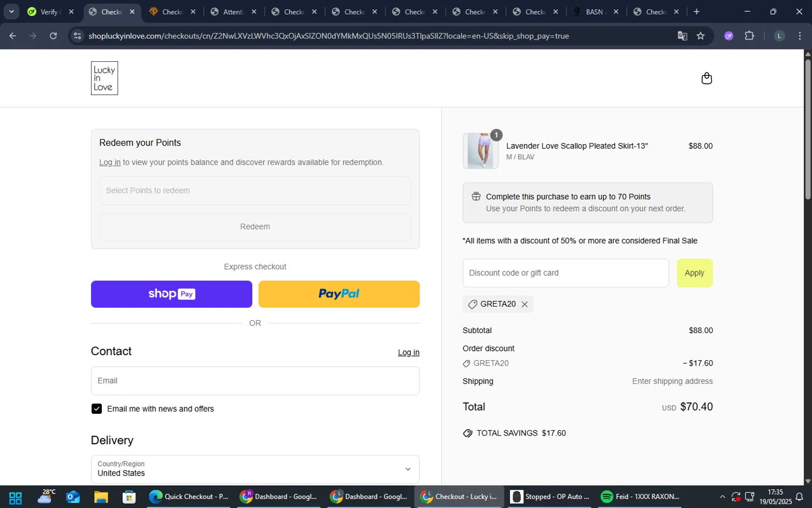This screenshot has width=812, height=508.
Task: Open the weather widget showing 28°C
Action: (45, 497)
